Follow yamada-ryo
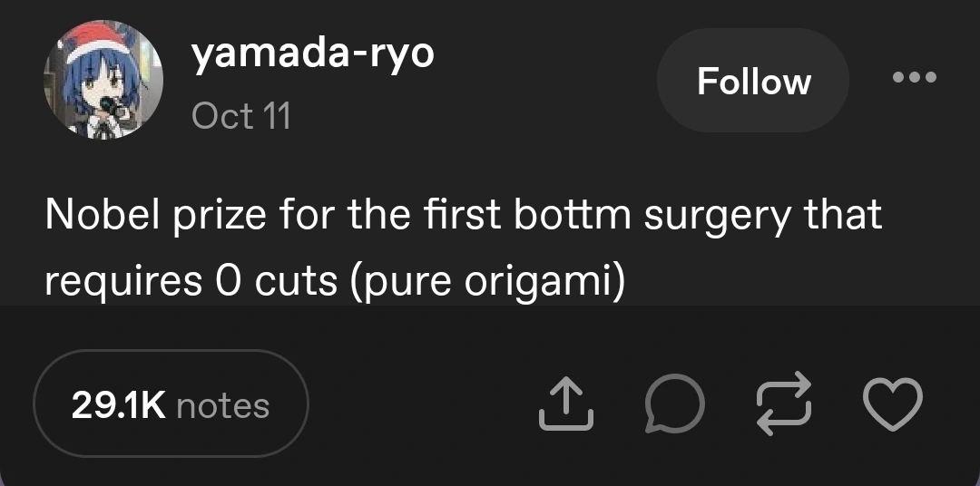This screenshot has height=486, width=980. click(x=753, y=82)
